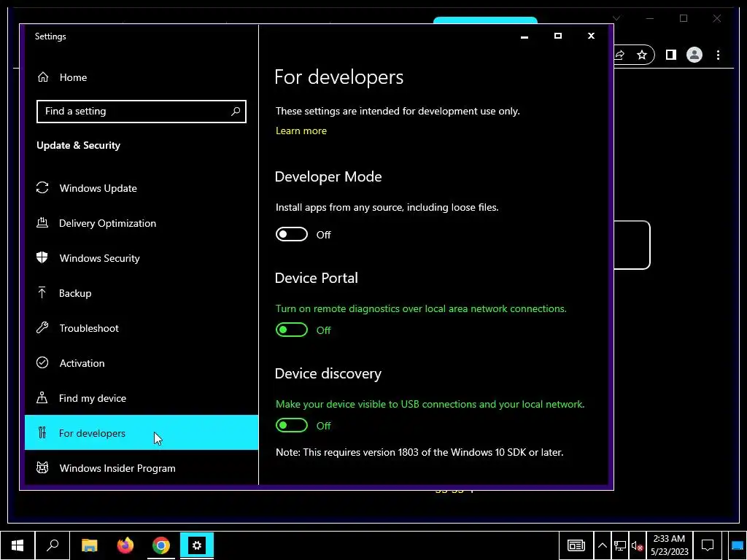Click the Troubleshoot wrench icon
This screenshot has width=747, height=560.
(42, 327)
